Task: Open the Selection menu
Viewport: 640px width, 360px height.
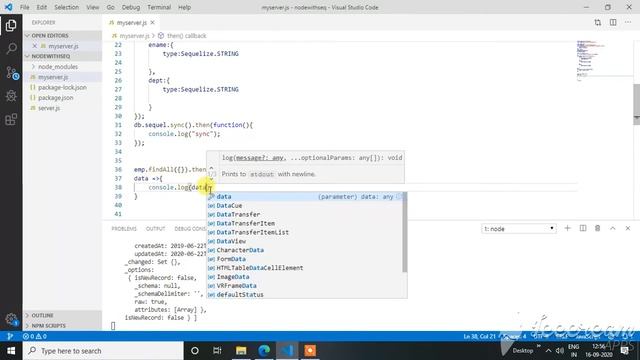Action: point(67,7)
